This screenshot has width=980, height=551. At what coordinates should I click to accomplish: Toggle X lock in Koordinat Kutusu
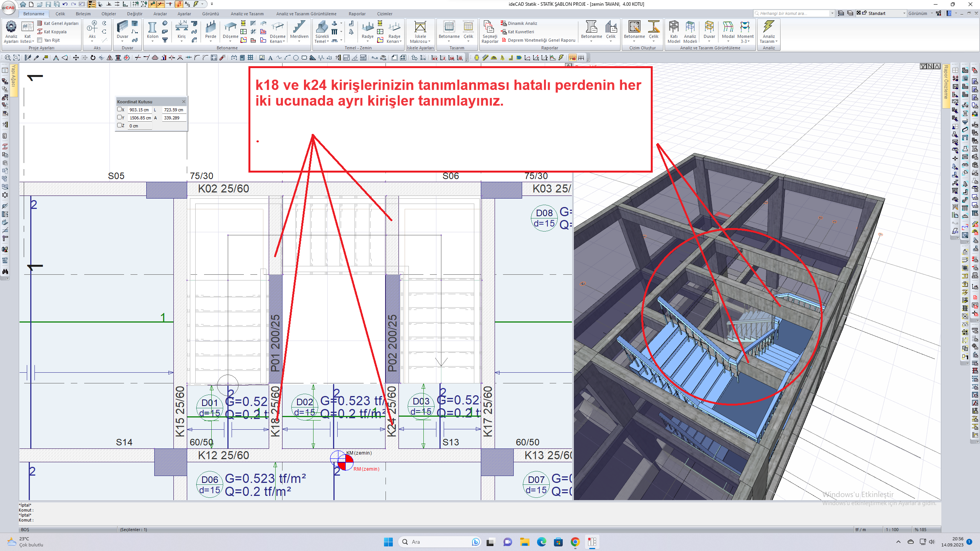click(119, 109)
